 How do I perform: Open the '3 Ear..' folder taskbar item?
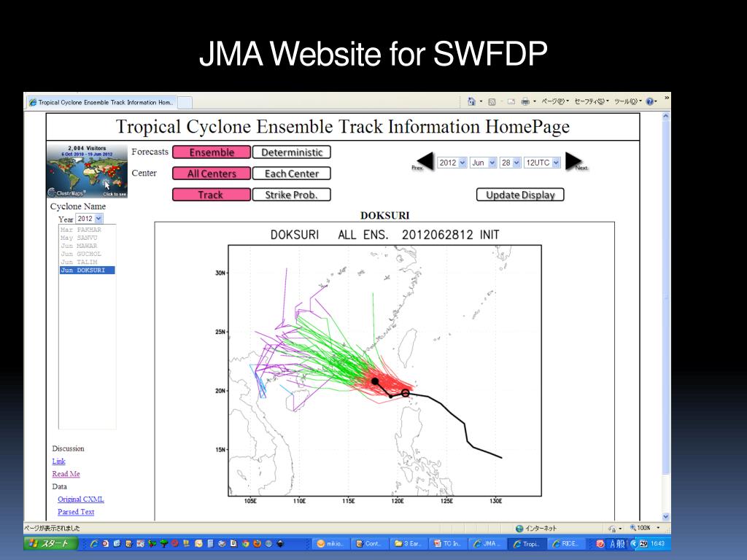(409, 544)
